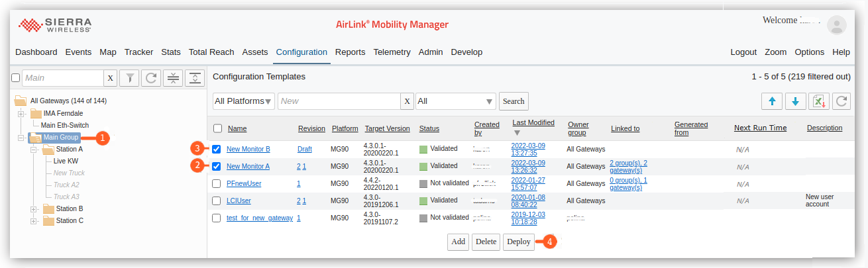The height and width of the screenshot is (268, 868).
Task: Open the Help menu
Action: pos(841,52)
